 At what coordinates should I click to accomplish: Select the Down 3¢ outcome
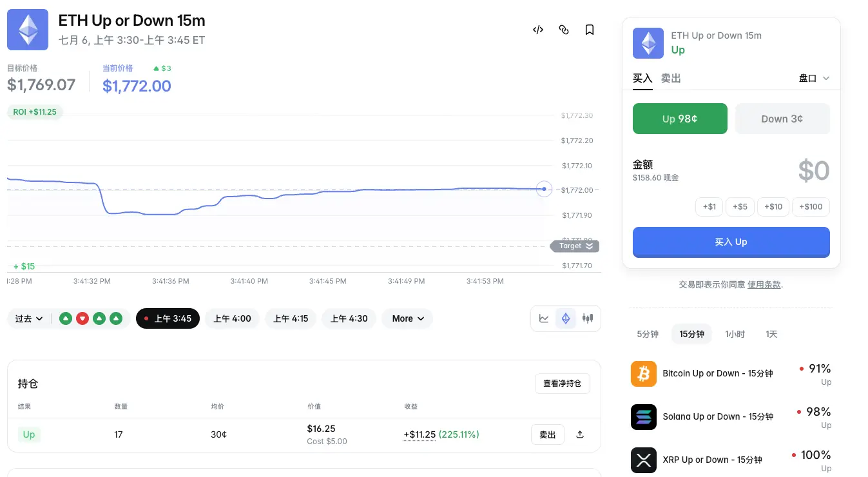click(x=782, y=119)
